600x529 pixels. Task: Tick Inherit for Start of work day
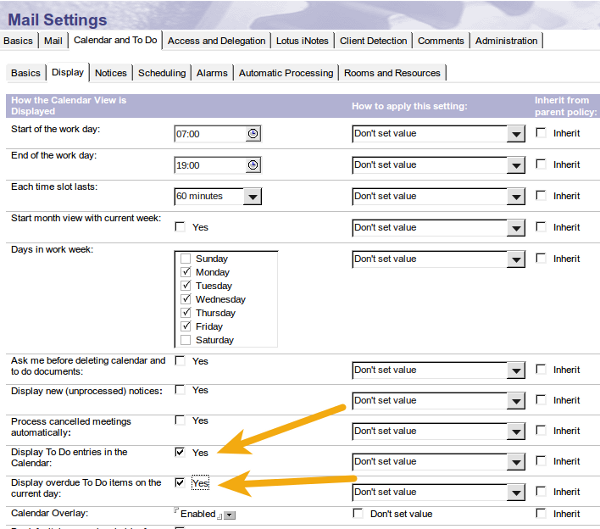point(541,132)
